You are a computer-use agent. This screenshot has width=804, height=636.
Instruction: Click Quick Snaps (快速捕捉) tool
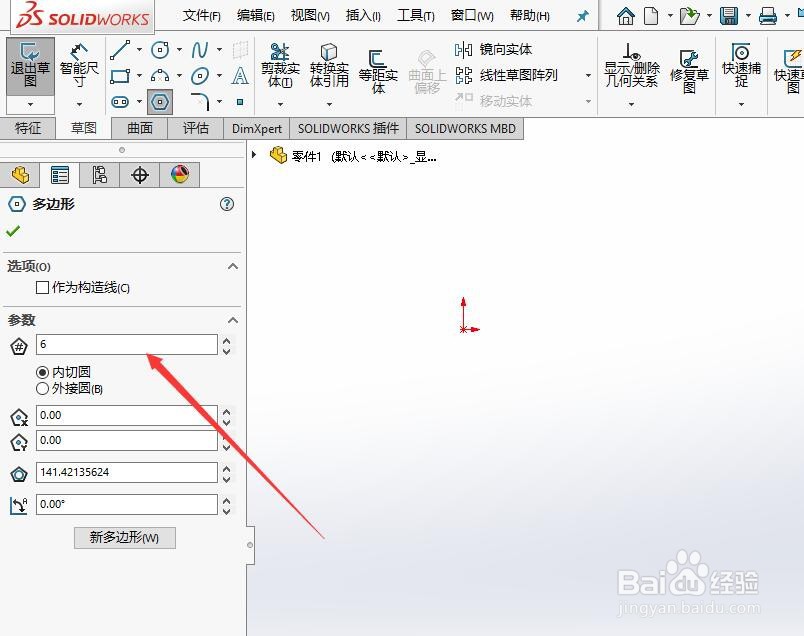(741, 66)
